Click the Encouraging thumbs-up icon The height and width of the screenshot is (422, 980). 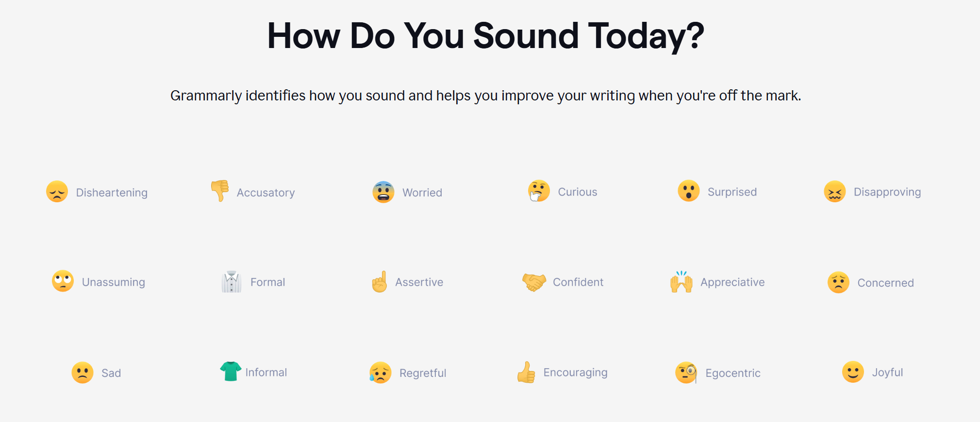[x=526, y=373]
